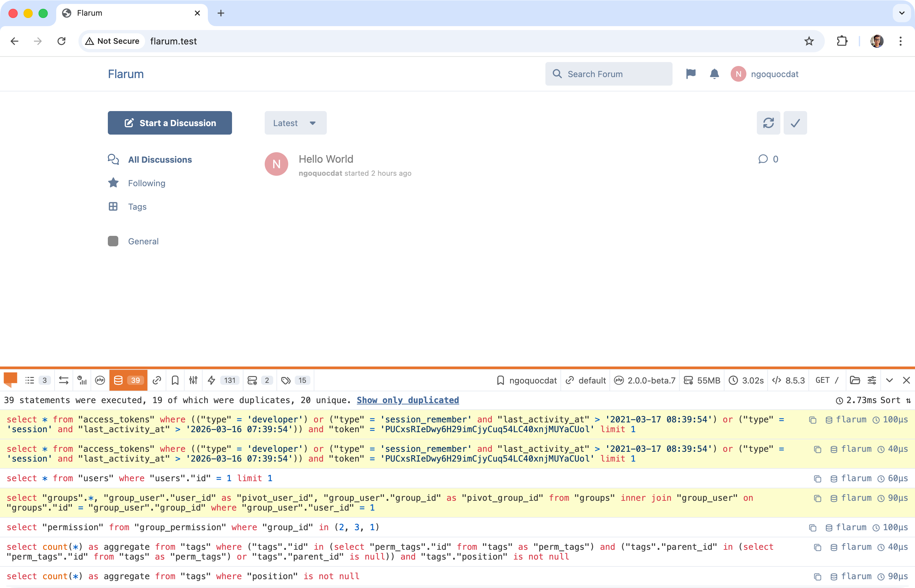915x588 pixels.
Task: Open the debugbar open-folder history icon
Action: [855, 380]
